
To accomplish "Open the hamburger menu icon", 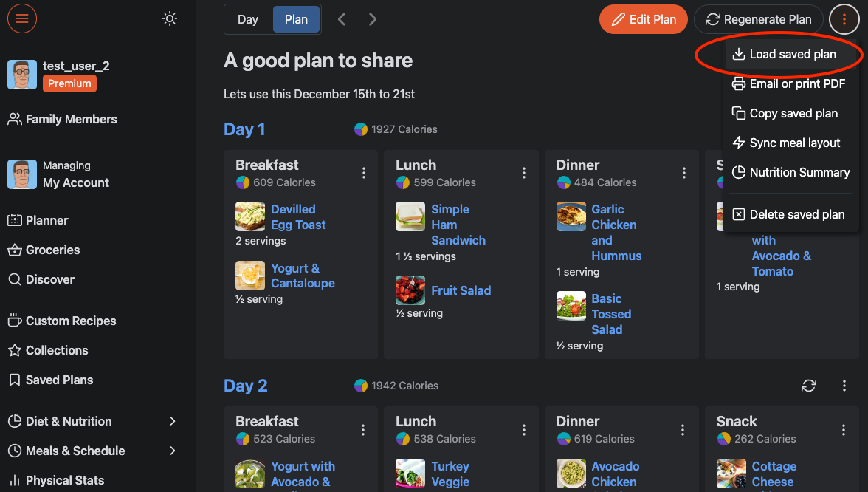I will click(22, 18).
